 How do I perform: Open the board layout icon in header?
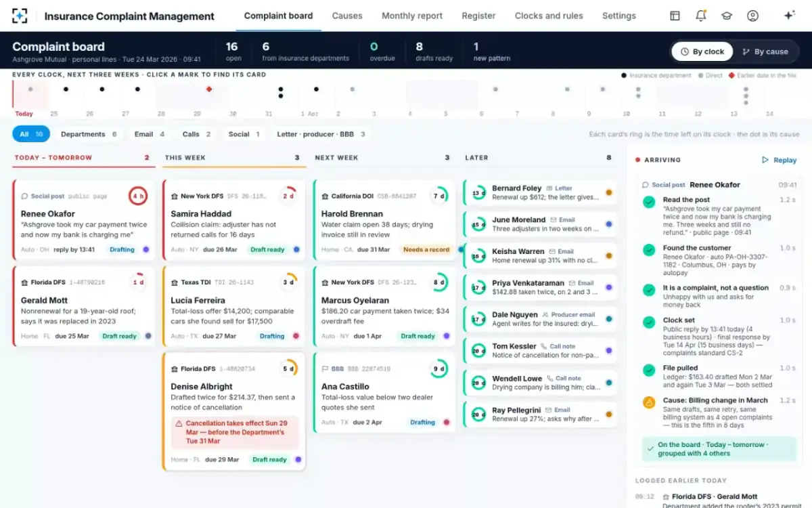click(675, 16)
